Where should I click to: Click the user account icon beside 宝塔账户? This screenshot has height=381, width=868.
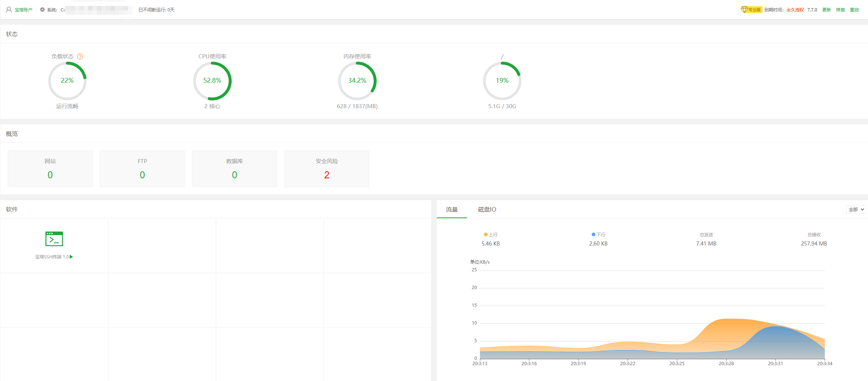(x=8, y=10)
